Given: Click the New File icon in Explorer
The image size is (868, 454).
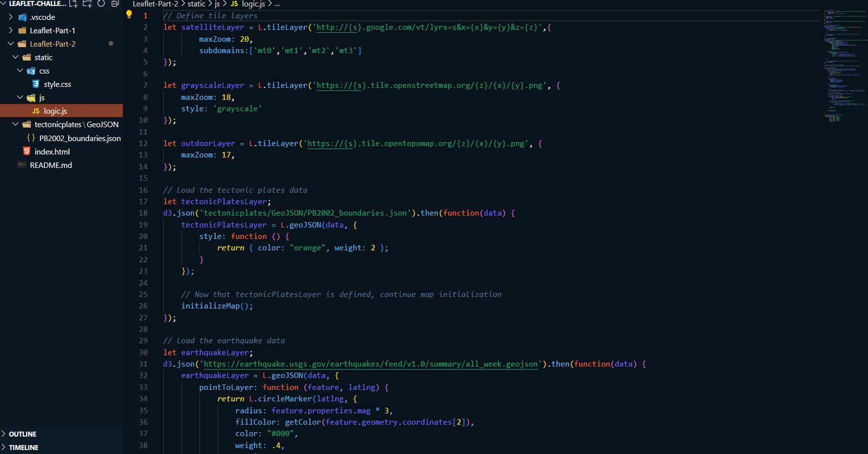Looking at the screenshot, I should (74, 4).
